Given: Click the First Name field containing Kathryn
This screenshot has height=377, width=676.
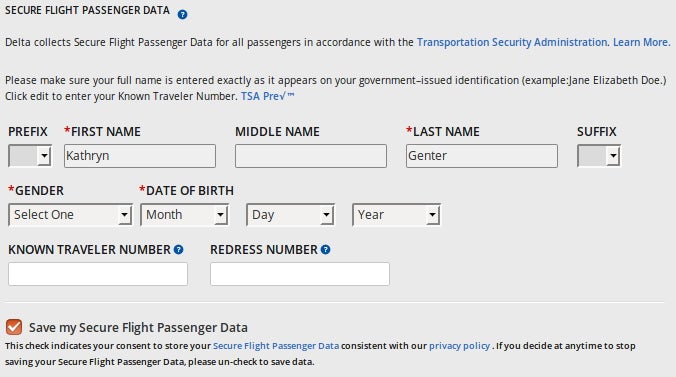Looking at the screenshot, I should coord(140,156).
